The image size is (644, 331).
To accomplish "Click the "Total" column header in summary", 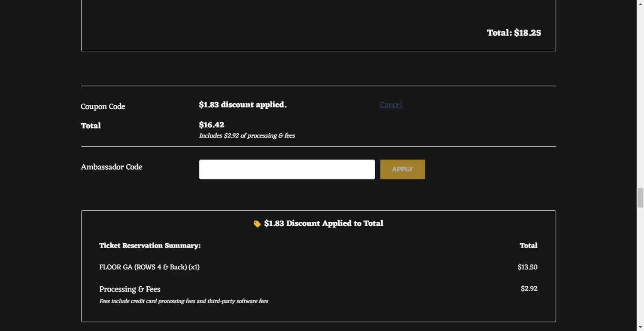I will 529,246.
